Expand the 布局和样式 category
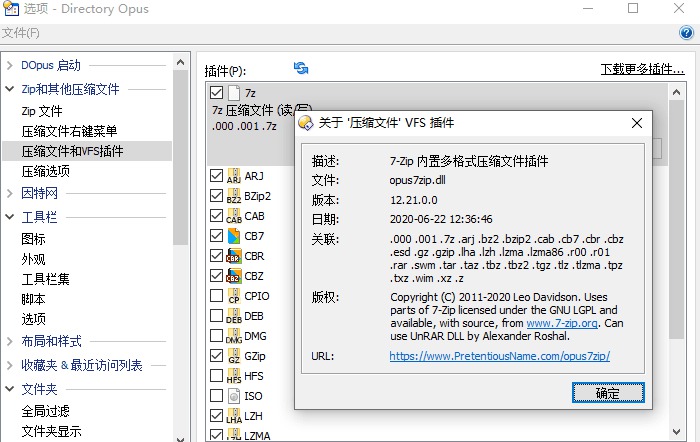The image size is (700, 442). tap(10, 342)
